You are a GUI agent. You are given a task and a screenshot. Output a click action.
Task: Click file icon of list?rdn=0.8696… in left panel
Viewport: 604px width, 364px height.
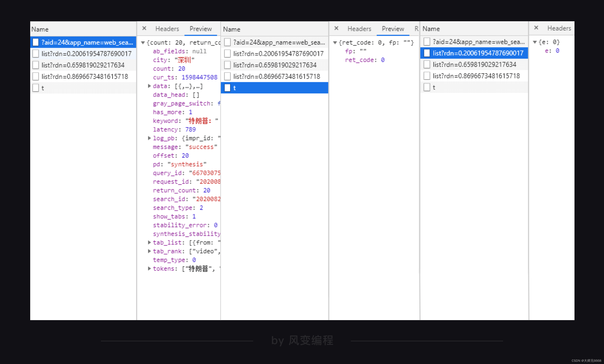click(x=36, y=77)
